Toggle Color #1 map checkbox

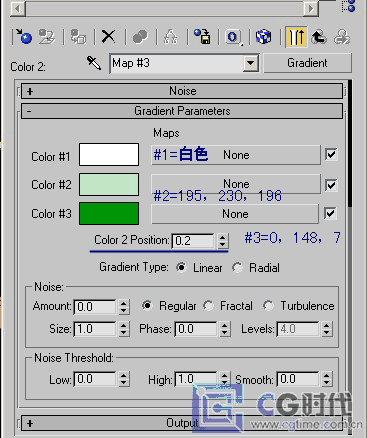click(x=331, y=154)
